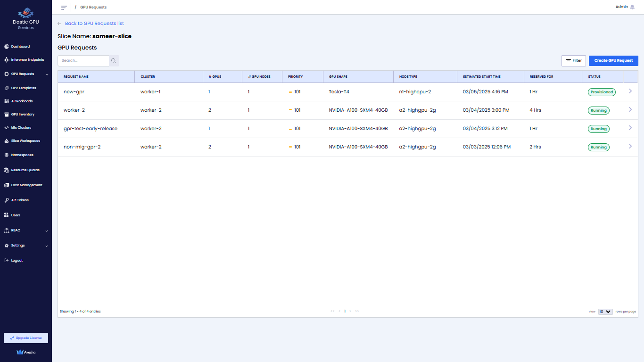
Task: Click Admin user label in header
Action: coord(622,7)
